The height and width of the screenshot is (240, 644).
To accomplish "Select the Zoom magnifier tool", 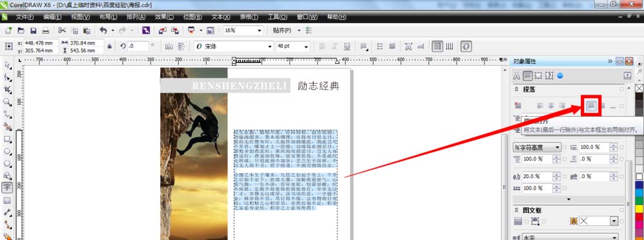I will (x=7, y=102).
